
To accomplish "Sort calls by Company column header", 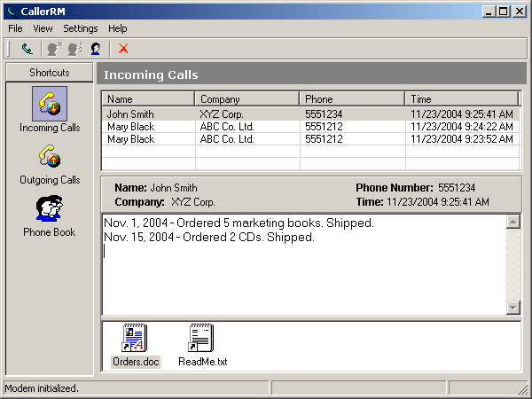I will [x=247, y=99].
